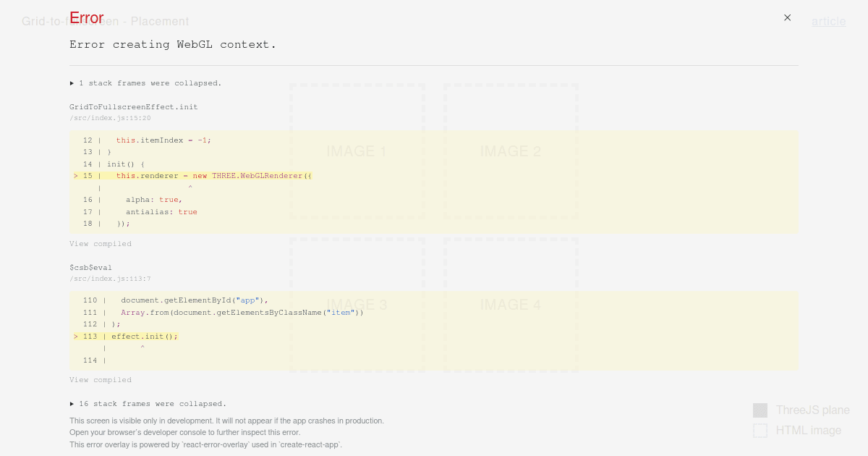Select the IMAGE 2 thumbnail

pyautogui.click(x=511, y=151)
